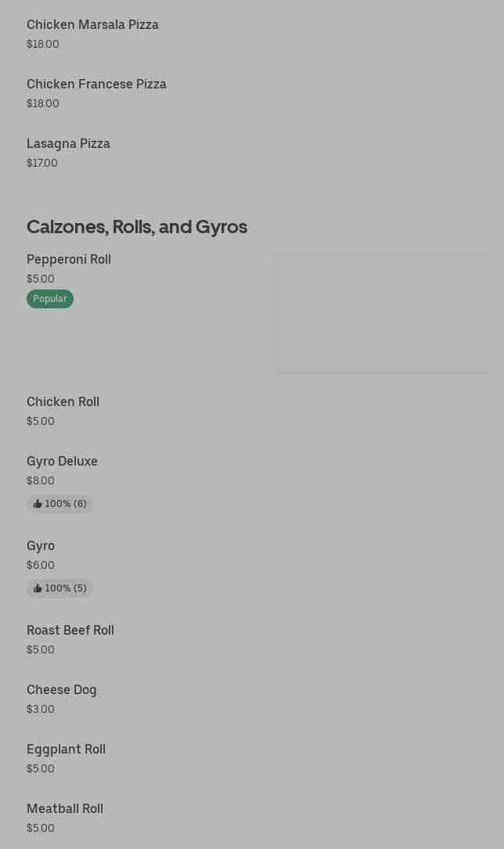
Task: Click the $8.00 price of Gyro Deluxe
Action: pos(41,481)
